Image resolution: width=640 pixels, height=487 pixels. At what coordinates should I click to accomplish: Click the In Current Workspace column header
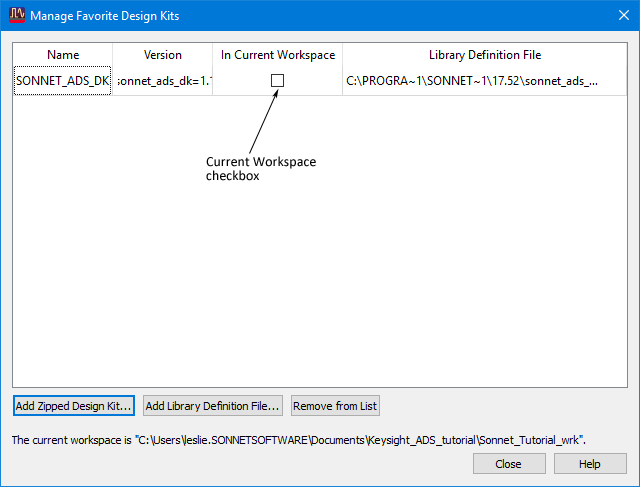point(278,55)
